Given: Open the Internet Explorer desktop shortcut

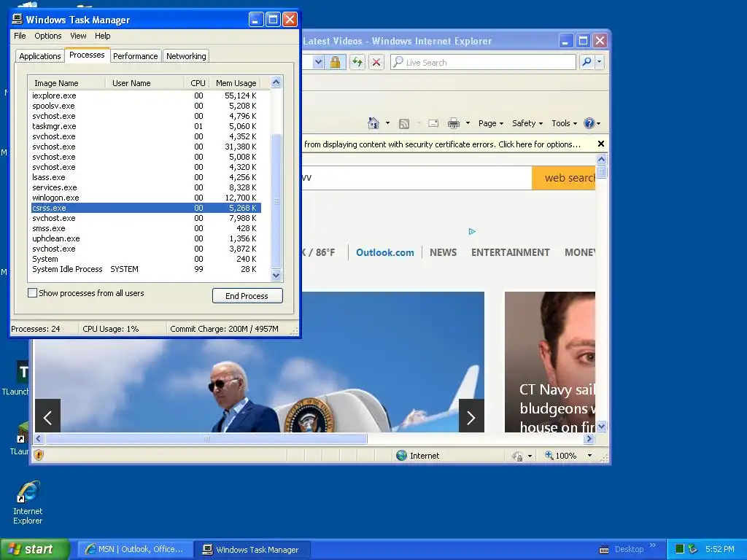Looking at the screenshot, I should (x=28, y=502).
